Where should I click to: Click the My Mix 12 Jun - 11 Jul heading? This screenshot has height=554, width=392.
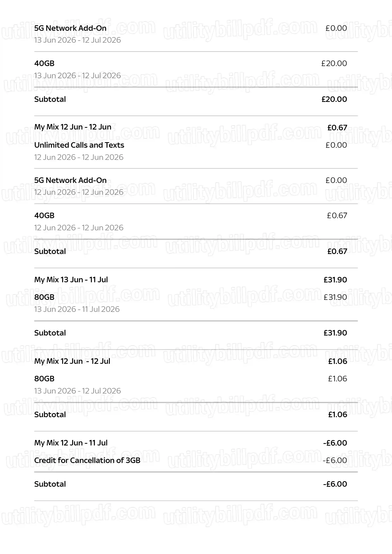click(x=71, y=443)
